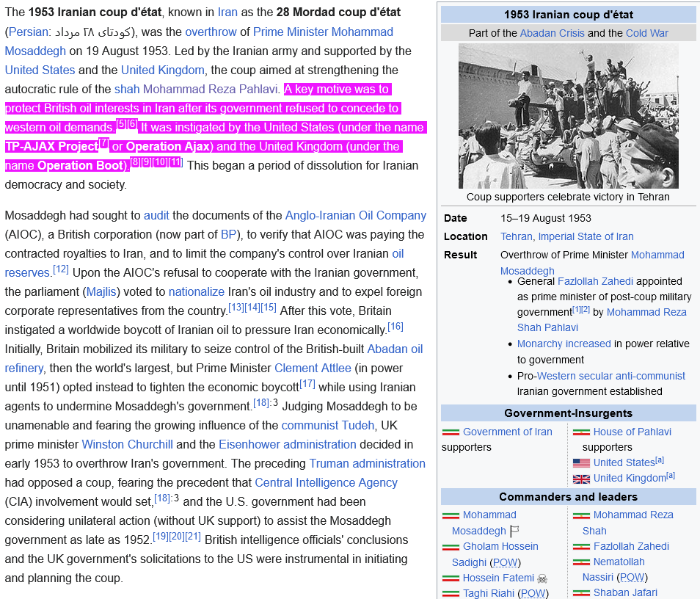The width and height of the screenshot is (700, 599).
Task: Open Shaban Jafari link
Action: coord(625,592)
